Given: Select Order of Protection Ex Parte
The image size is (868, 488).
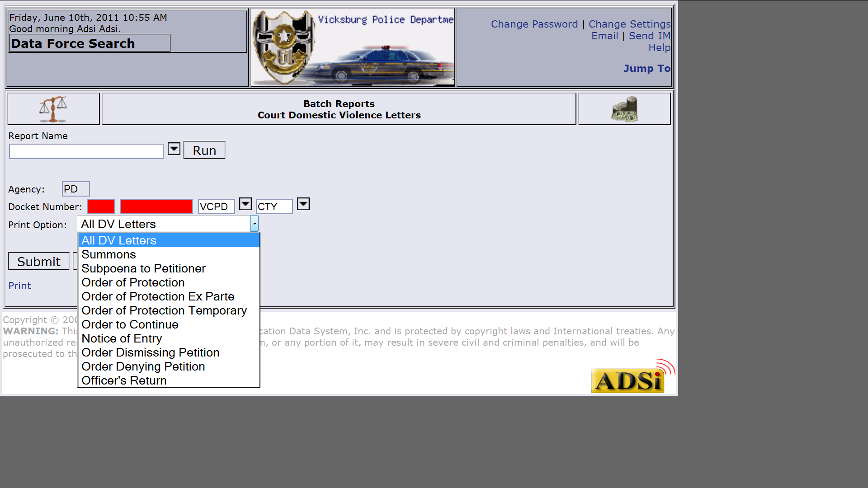Looking at the screenshot, I should [x=158, y=296].
